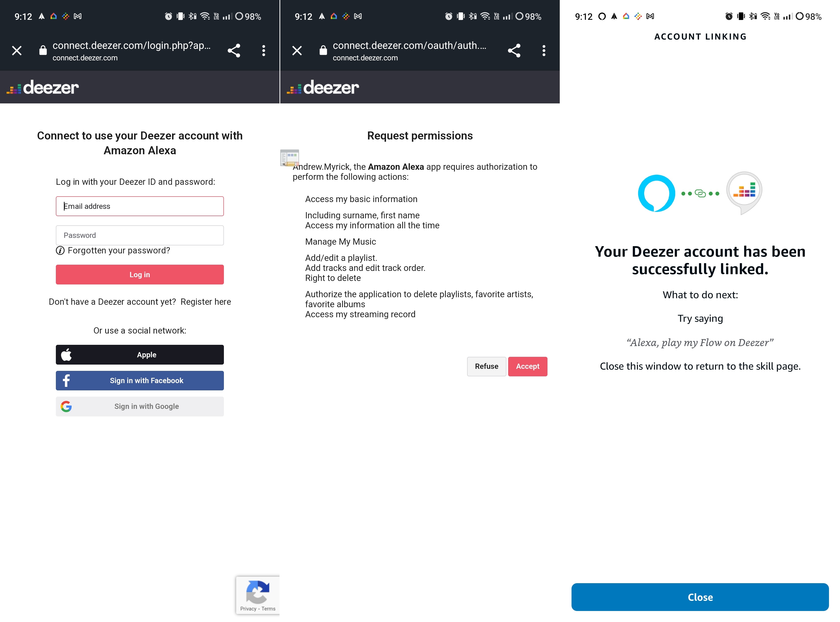Click the Refuse button for permissions
The width and height of the screenshot is (840, 622).
coord(486,366)
